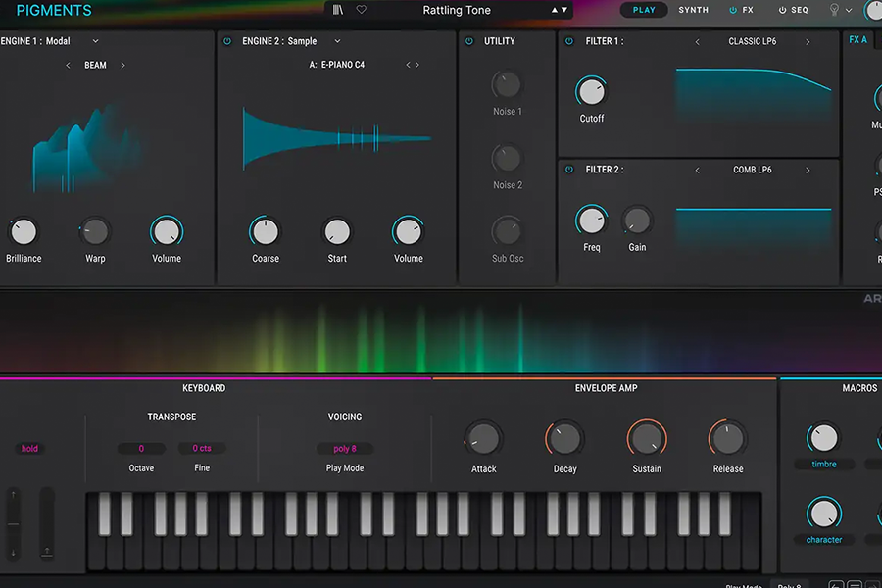Select next sample after E-PIANO C4
This screenshot has width=882, height=588.
416,65
